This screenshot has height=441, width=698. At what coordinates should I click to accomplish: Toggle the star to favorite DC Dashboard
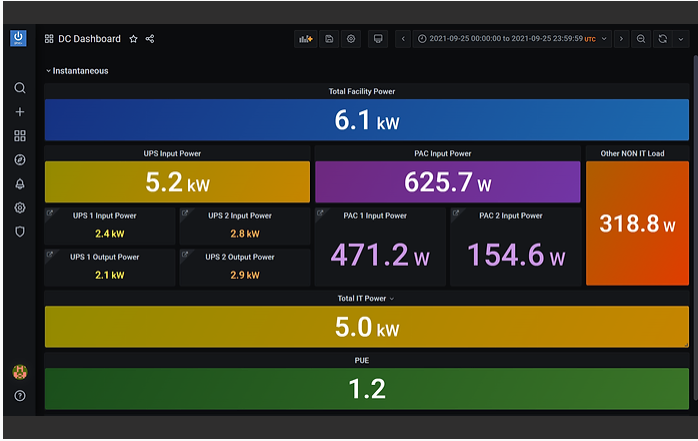(133, 39)
